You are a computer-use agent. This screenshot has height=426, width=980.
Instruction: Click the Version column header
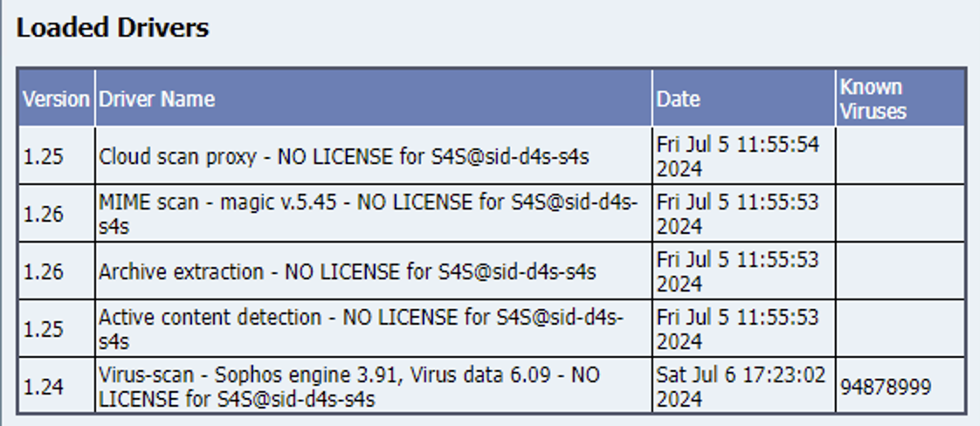pos(56,99)
